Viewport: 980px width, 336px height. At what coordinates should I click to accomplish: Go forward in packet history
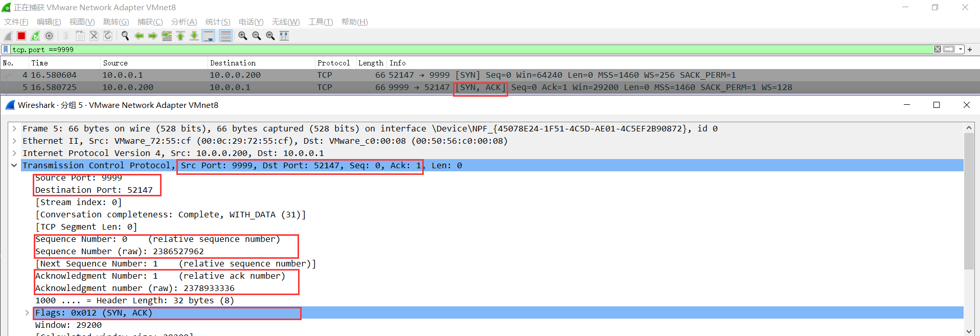coord(153,36)
